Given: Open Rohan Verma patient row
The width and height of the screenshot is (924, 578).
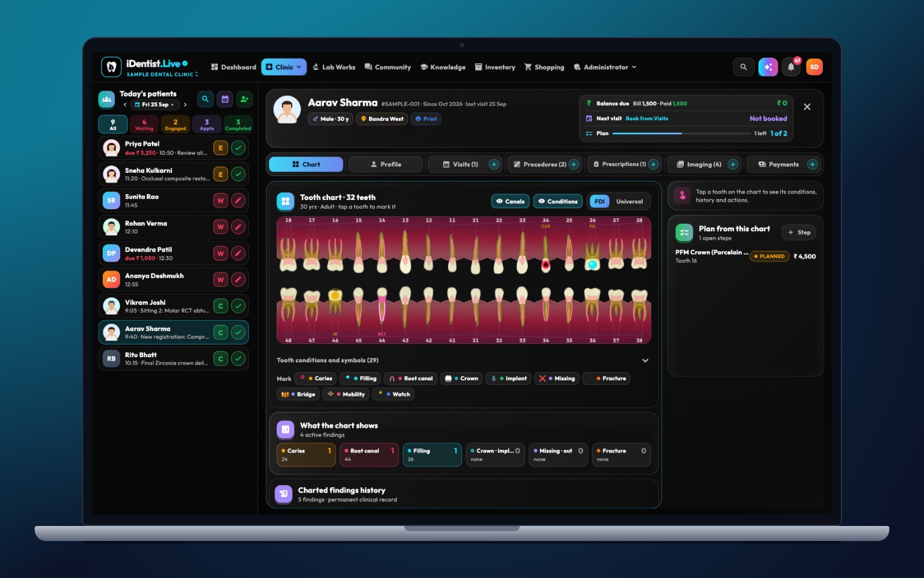Looking at the screenshot, I should click(x=174, y=227).
